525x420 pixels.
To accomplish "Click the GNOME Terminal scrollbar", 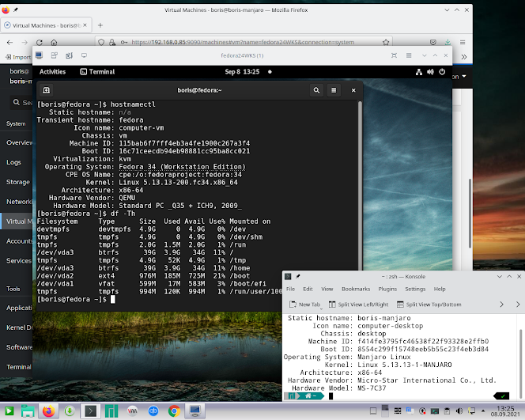I will tap(360, 186).
